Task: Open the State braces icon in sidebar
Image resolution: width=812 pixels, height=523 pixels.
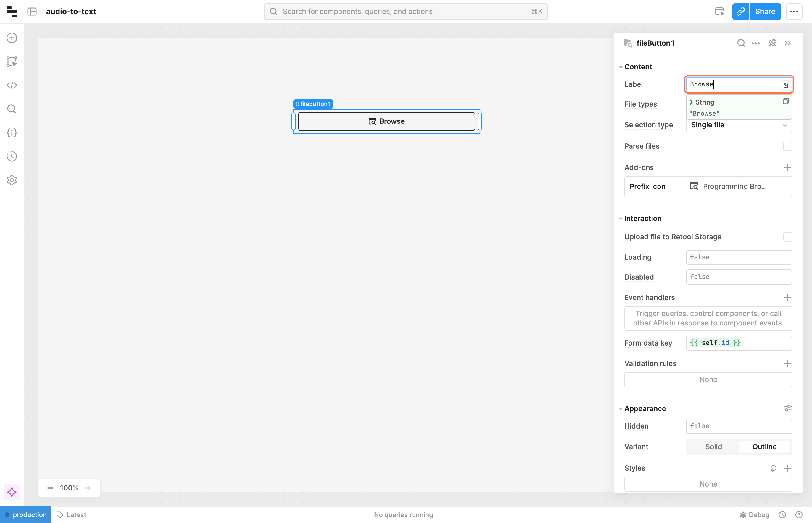Action: [x=12, y=132]
